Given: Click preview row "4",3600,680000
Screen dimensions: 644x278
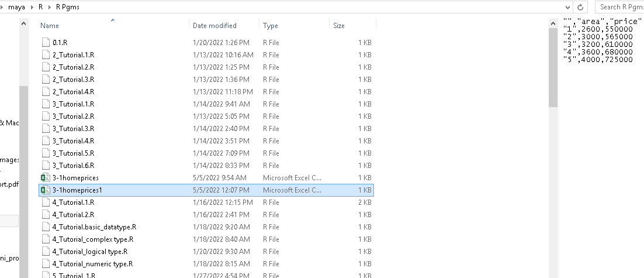Looking at the screenshot, I should (x=598, y=52).
